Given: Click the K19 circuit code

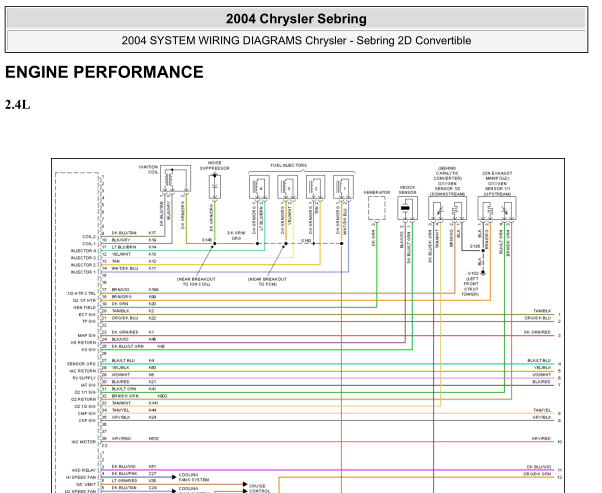Looking at the screenshot, I should tap(152, 240).
